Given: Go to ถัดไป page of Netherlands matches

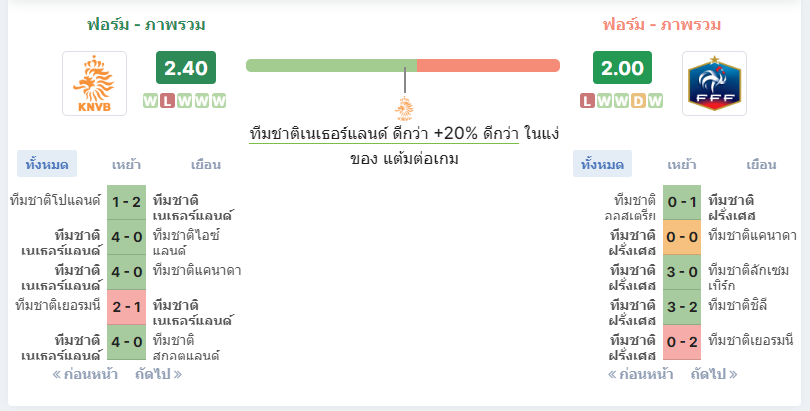Looking at the screenshot, I should [x=159, y=374].
